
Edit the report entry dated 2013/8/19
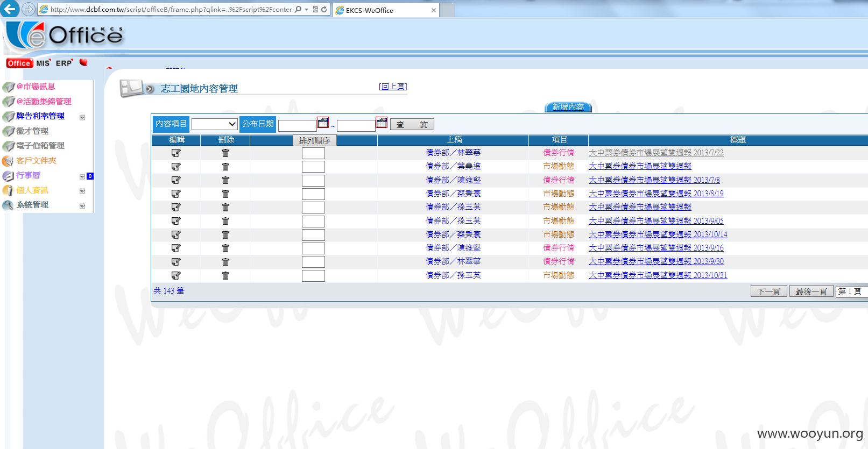176,194
